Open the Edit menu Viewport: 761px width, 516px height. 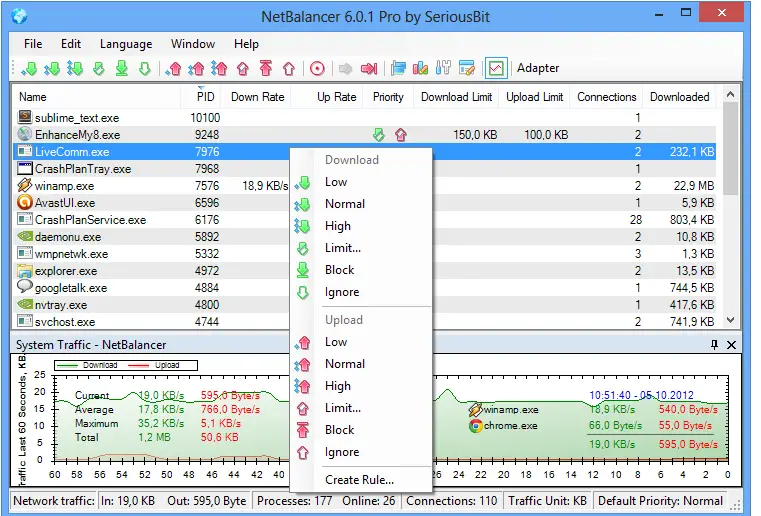coord(71,44)
